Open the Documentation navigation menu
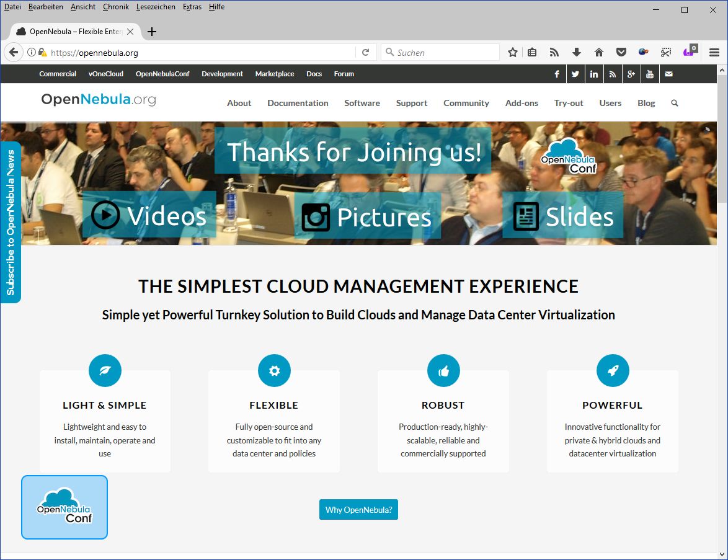 298,103
